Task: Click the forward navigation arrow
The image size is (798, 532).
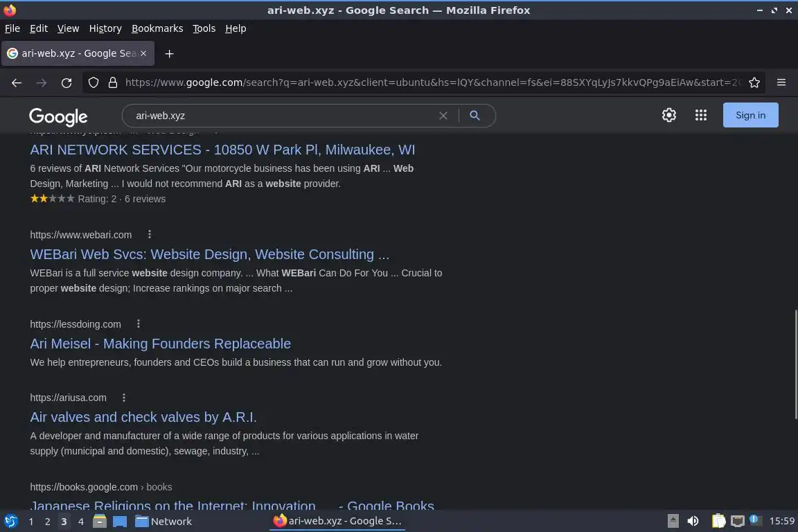Action: [x=42, y=82]
